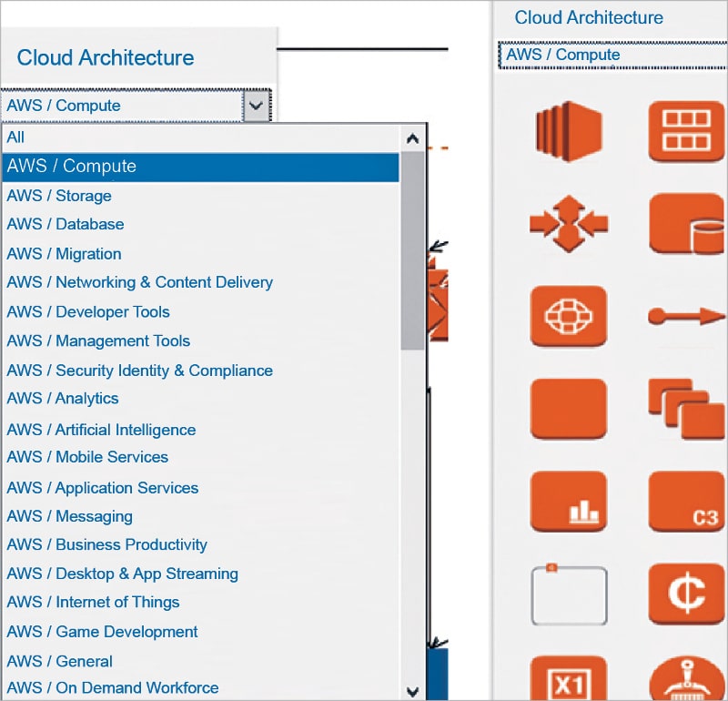This screenshot has height=701, width=728.
Task: Select All in the category list
Action: 15,137
